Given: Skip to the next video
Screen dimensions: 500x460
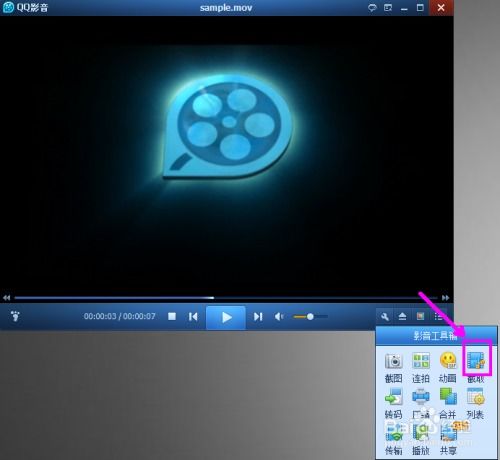Looking at the screenshot, I should [x=258, y=316].
